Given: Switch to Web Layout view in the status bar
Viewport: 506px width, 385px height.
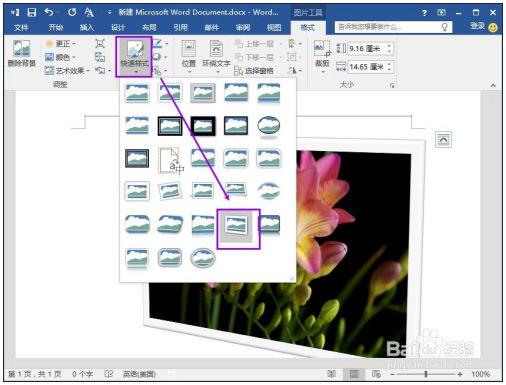Looking at the screenshot, I should pos(376,374).
